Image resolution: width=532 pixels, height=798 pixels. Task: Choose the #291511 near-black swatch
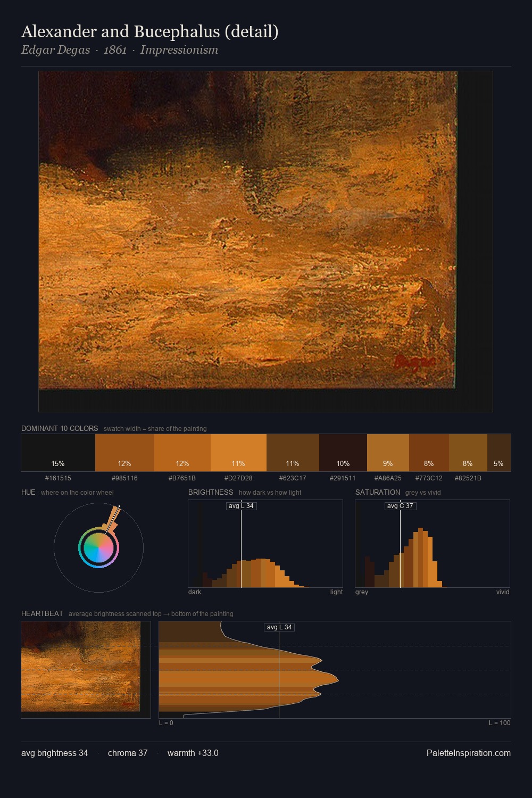point(343,453)
